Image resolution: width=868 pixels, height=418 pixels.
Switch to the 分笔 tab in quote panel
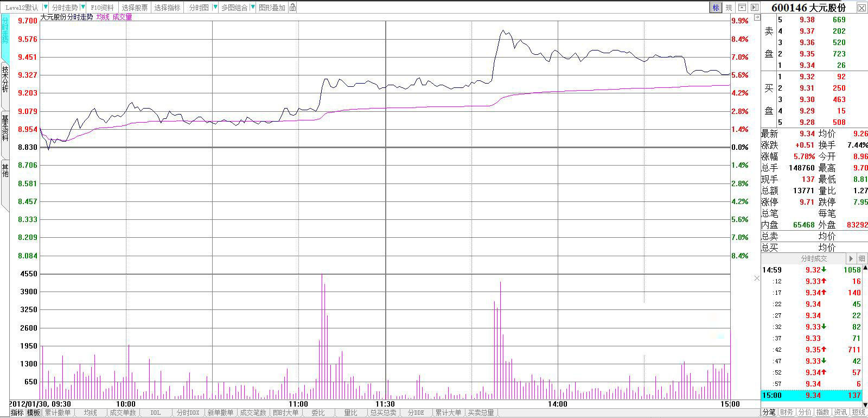coord(769,413)
